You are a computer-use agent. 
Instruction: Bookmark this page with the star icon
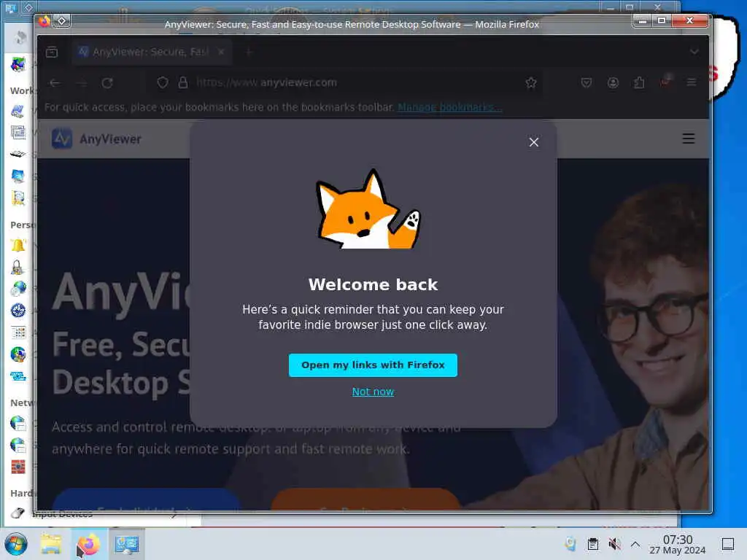pyautogui.click(x=531, y=82)
